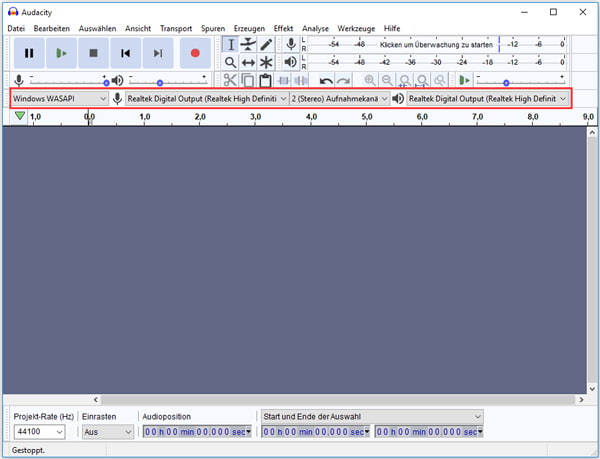Start playback with the Play button
Viewport: 600px width, 459px height.
point(61,53)
